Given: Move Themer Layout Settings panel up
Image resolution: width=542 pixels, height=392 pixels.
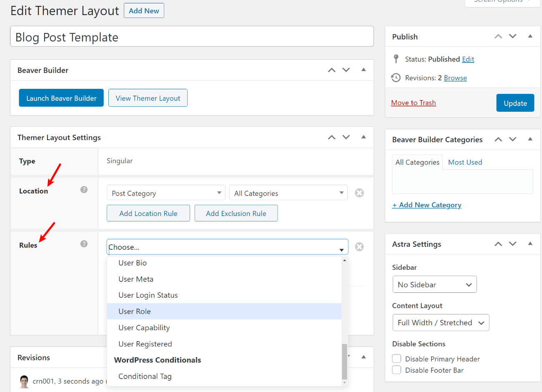Looking at the screenshot, I should 332,137.
